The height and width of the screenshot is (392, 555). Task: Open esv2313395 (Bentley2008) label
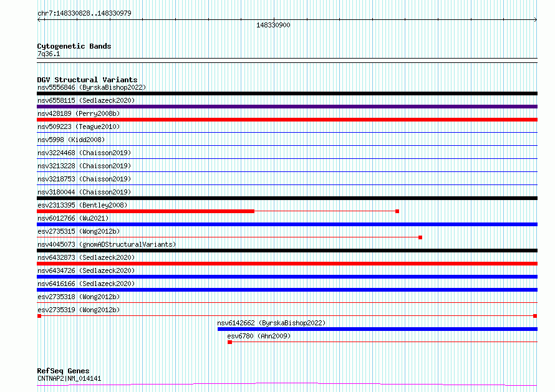(82, 205)
